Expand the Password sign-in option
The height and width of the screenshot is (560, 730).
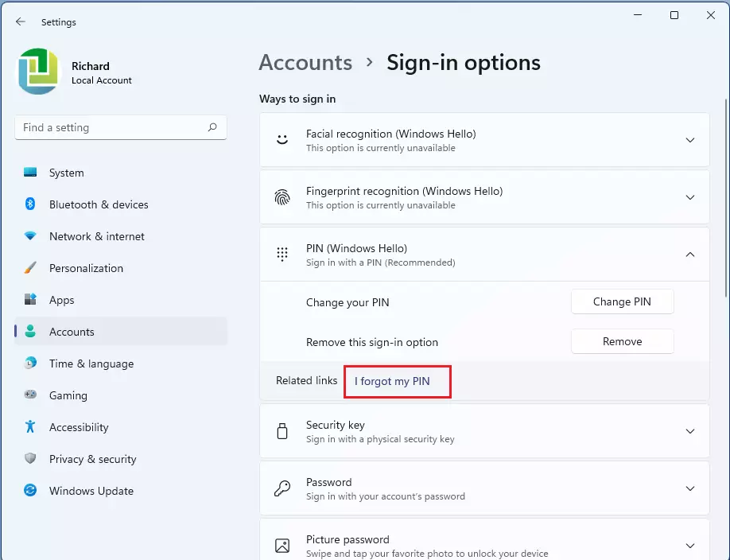click(689, 488)
